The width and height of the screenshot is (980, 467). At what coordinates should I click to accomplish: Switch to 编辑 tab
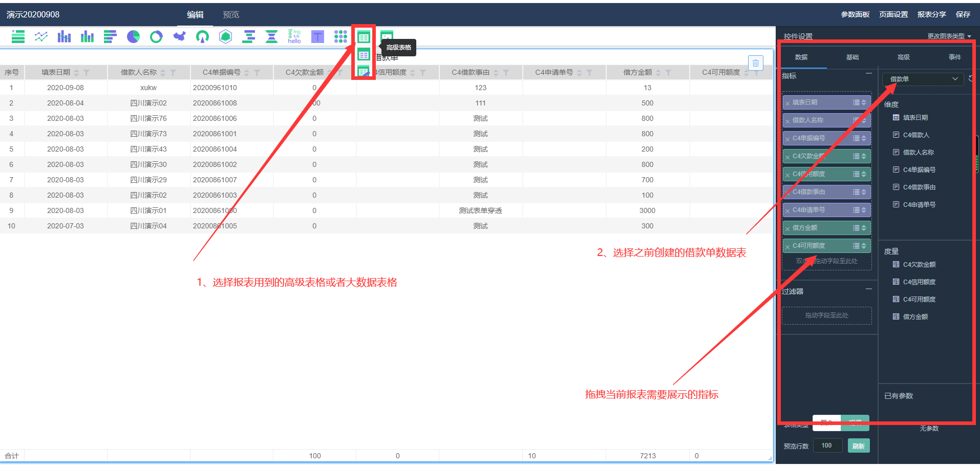coord(195,14)
